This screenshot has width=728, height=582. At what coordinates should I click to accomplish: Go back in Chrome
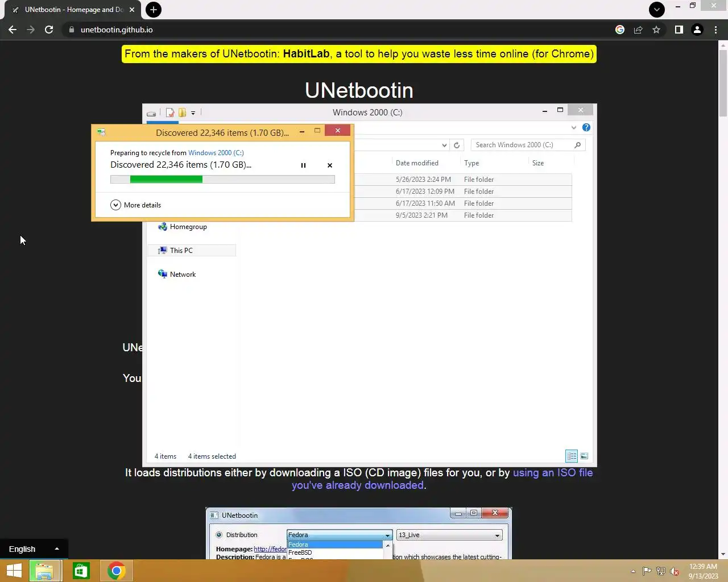coord(13,30)
